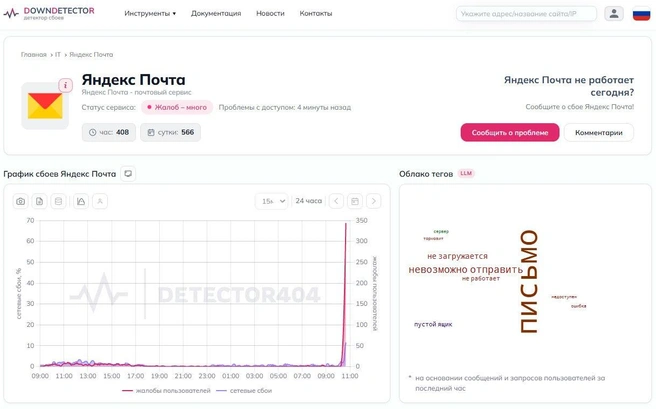Click the Сообщить о проблеме button

pos(510,133)
